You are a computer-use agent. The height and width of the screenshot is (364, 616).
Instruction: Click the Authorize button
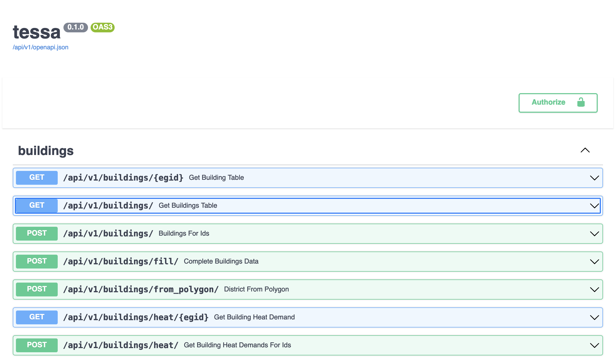[x=558, y=103]
